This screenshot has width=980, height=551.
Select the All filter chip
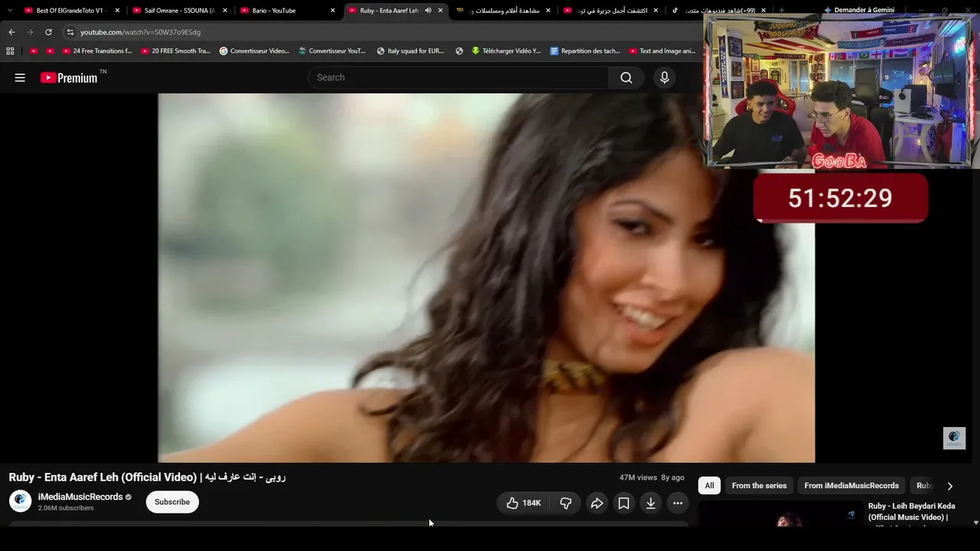click(x=710, y=486)
